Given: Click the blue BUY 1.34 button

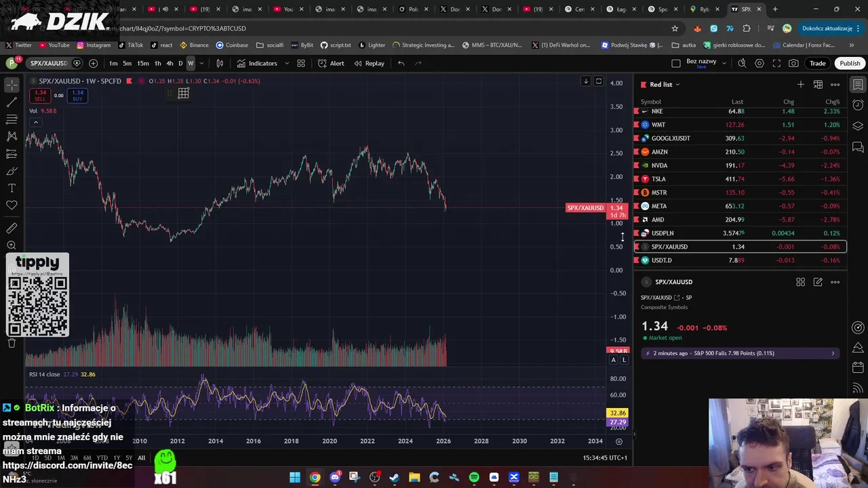Looking at the screenshot, I should pyautogui.click(x=77, y=96).
